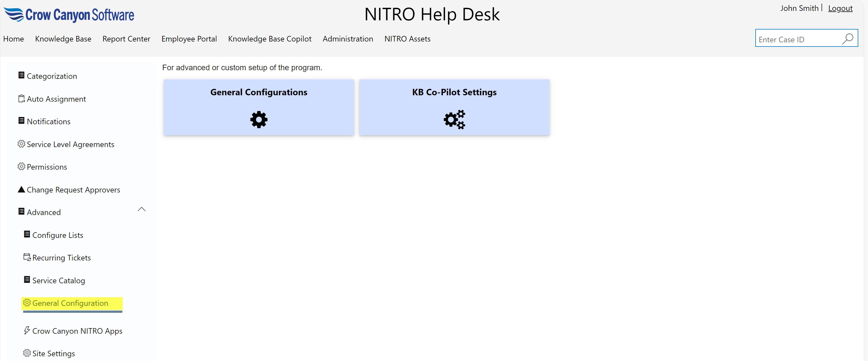Viewport: 868px width, 361px height.
Task: Collapse the Advanced section chevron
Action: [142, 209]
